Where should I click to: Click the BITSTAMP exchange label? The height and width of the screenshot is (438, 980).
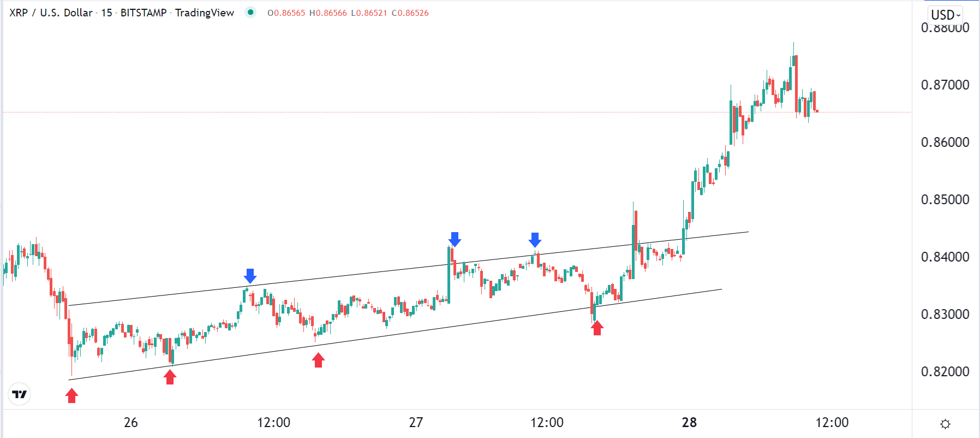(144, 13)
